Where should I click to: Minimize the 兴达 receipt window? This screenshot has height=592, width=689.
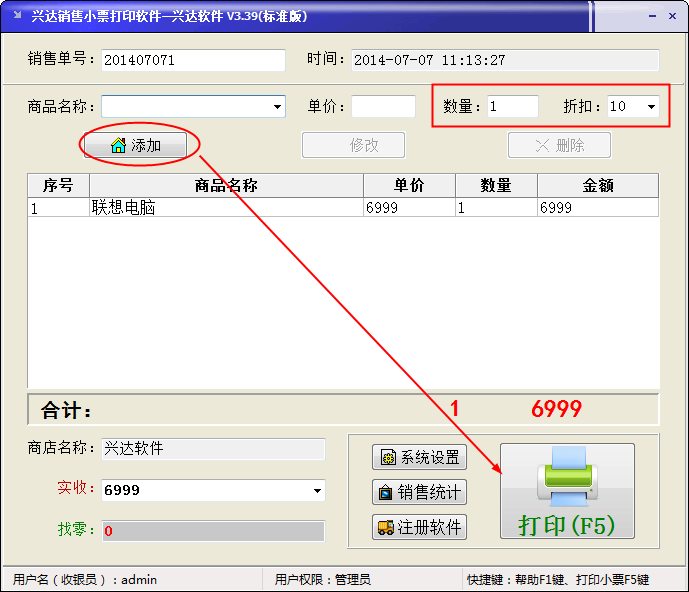coord(653,16)
